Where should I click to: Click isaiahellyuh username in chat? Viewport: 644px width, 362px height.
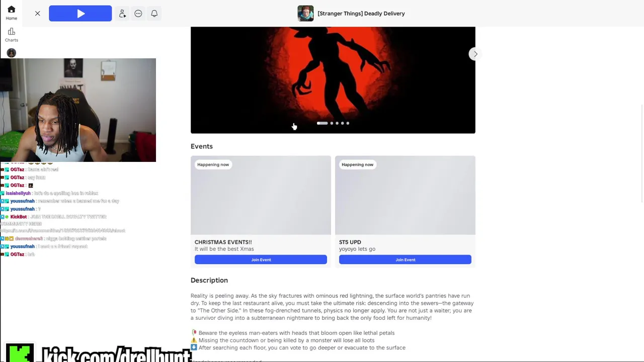coord(18,193)
